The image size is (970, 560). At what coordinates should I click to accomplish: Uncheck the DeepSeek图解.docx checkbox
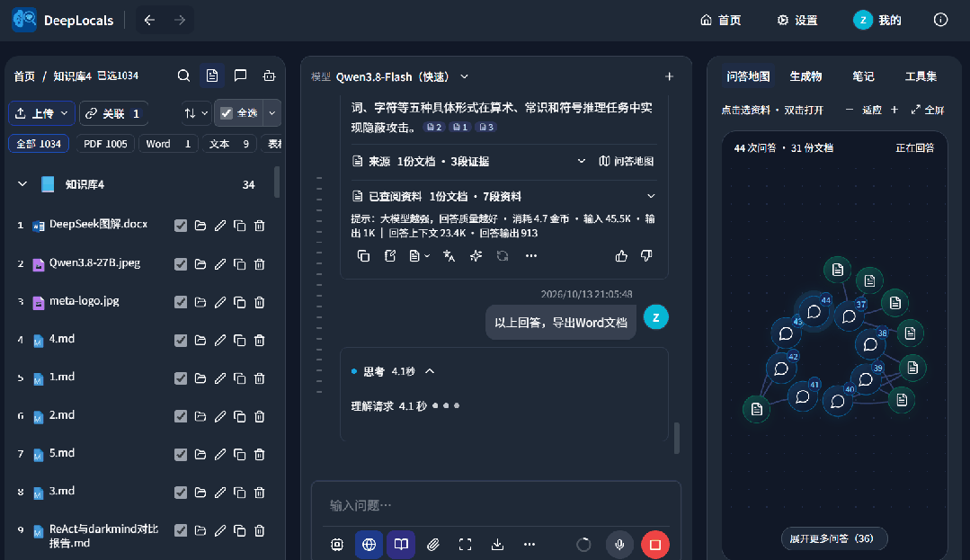click(181, 226)
